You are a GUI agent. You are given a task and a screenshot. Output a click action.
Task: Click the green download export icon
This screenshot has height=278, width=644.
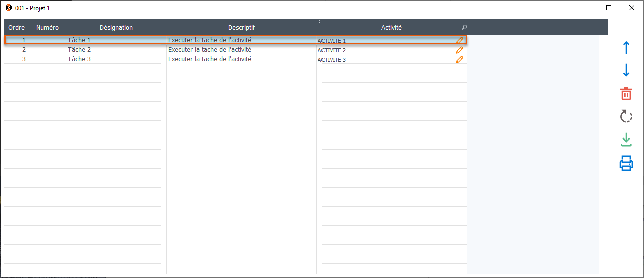(626, 140)
